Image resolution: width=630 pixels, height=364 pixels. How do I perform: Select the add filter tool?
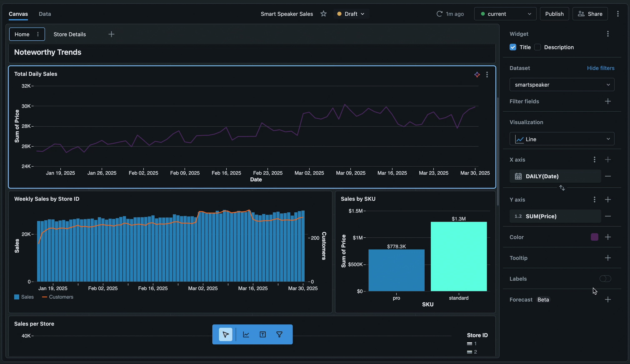pos(279,334)
